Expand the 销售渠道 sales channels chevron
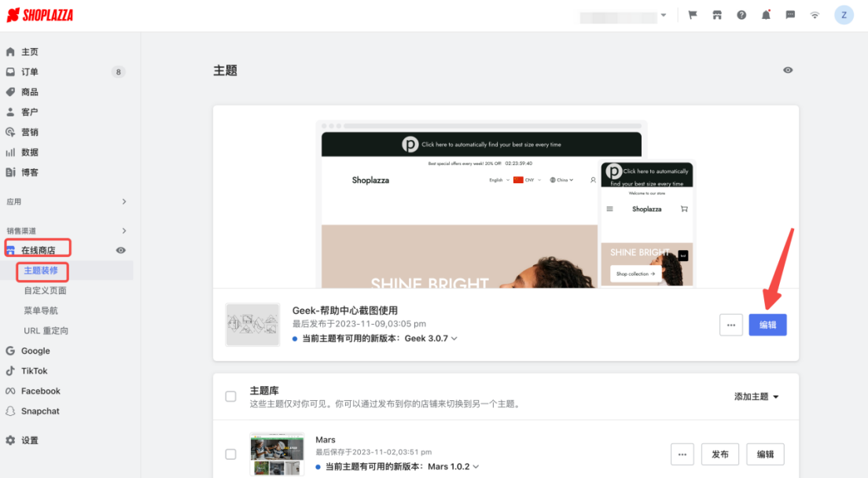Image resolution: width=868 pixels, height=478 pixels. [124, 230]
